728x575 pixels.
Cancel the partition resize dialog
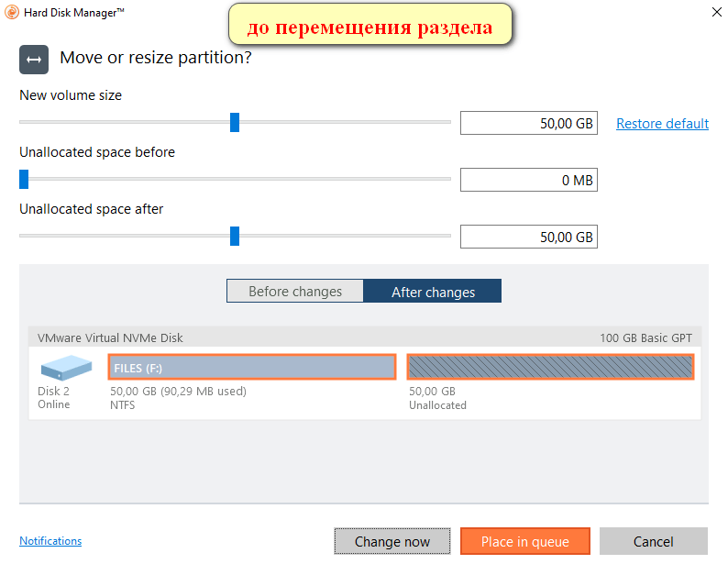653,541
